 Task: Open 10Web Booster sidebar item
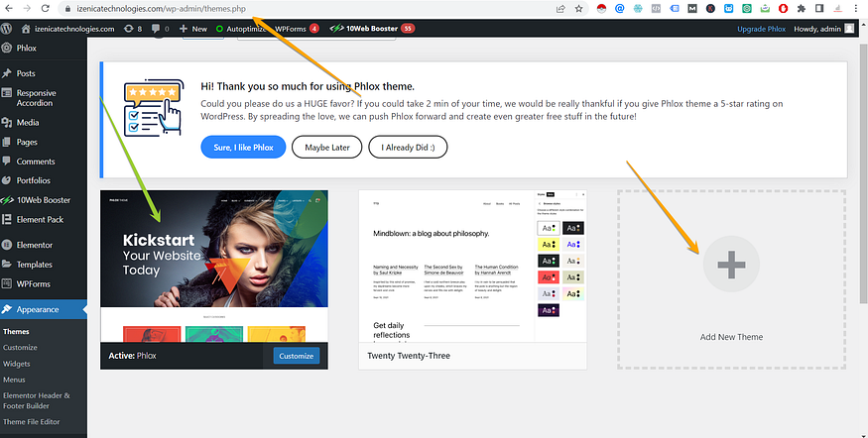coord(44,199)
